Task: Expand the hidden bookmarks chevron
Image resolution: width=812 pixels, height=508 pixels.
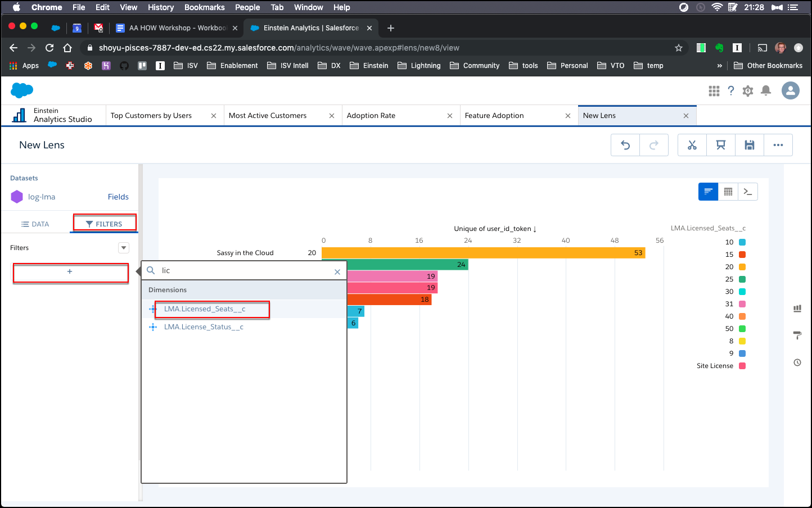Action: (720, 66)
